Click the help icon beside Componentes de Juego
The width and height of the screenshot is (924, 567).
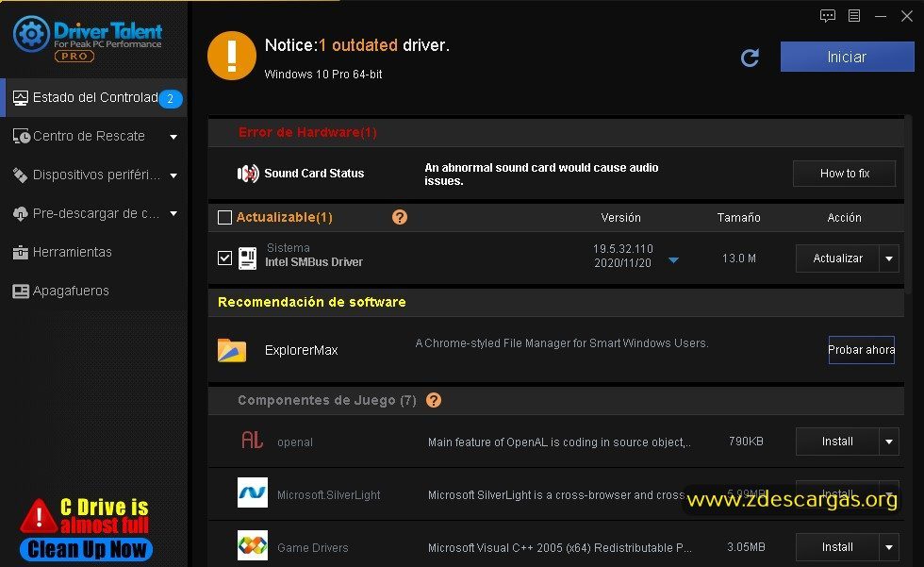point(434,400)
